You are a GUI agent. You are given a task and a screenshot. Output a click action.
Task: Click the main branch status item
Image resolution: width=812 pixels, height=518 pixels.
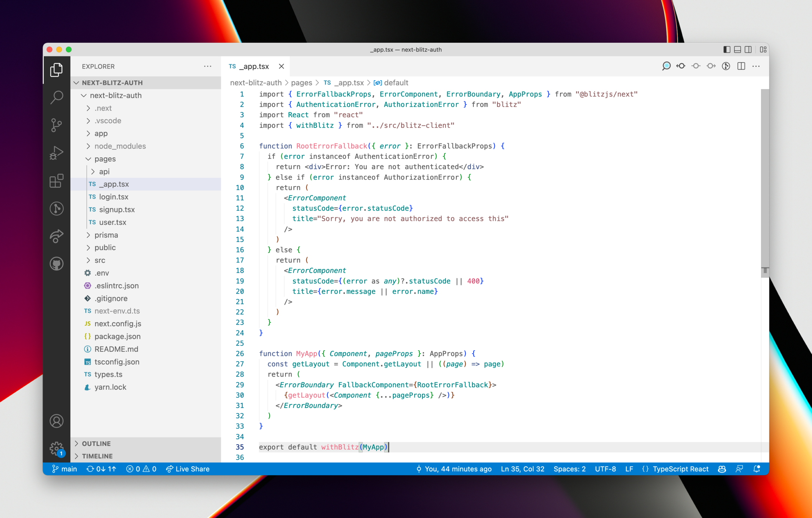click(x=64, y=469)
